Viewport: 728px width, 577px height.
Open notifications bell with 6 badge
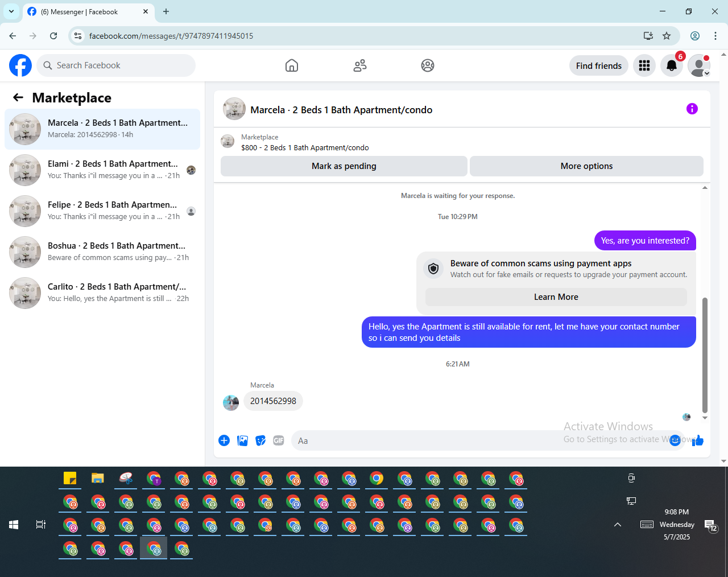(672, 65)
